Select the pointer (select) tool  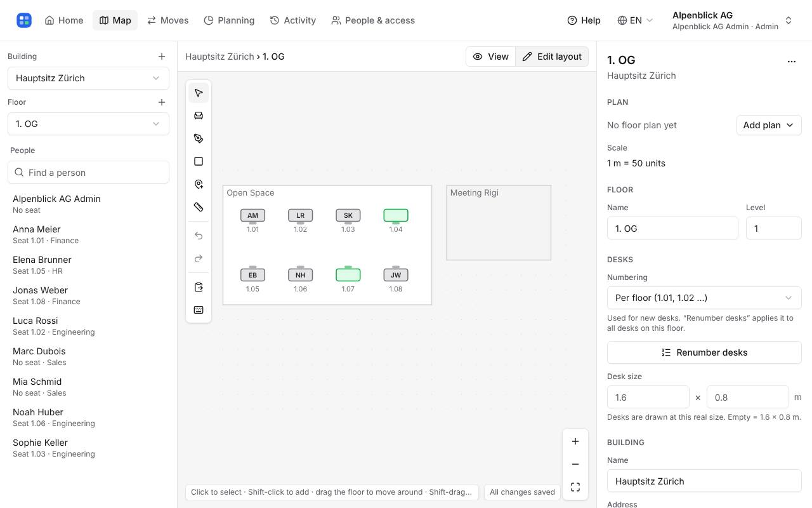(x=199, y=93)
